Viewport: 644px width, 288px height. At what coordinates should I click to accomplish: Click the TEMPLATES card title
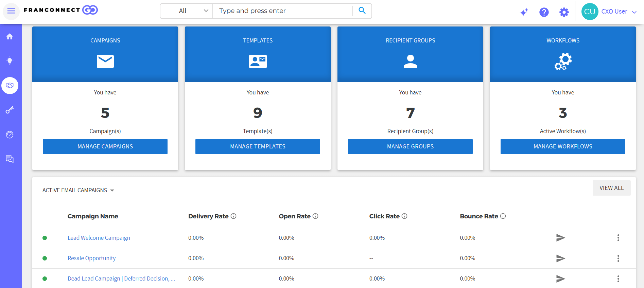pos(258,40)
